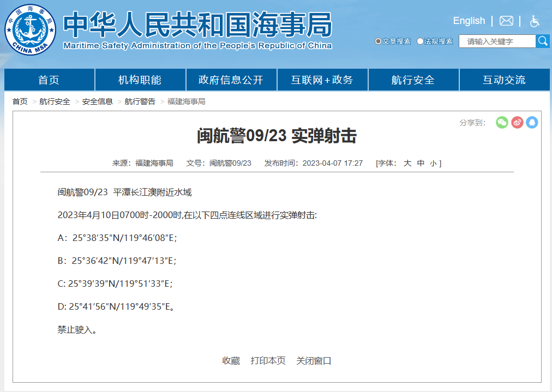Open the accessibility wheelchair icon
This screenshot has width=552, height=392.
click(x=535, y=21)
